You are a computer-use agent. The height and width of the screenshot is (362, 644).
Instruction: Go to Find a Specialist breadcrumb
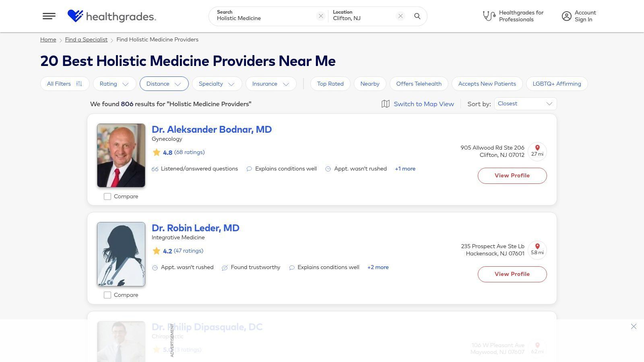coord(86,39)
